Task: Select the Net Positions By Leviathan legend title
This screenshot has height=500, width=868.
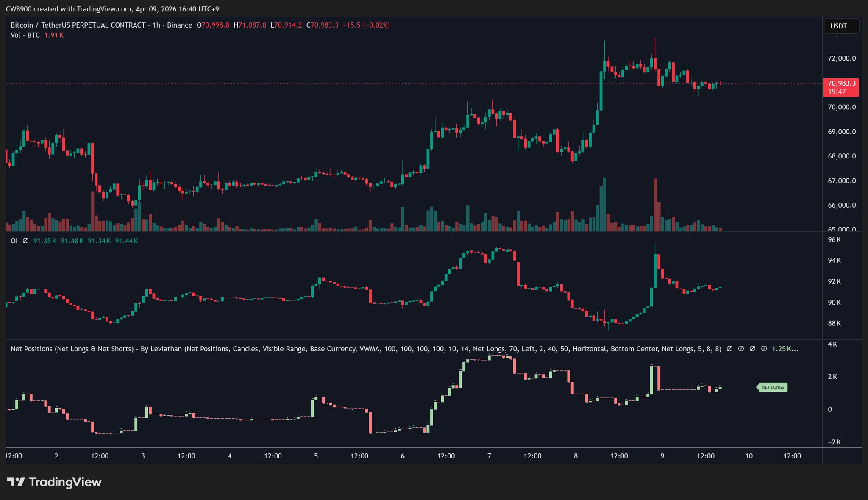Action: [x=96, y=349]
